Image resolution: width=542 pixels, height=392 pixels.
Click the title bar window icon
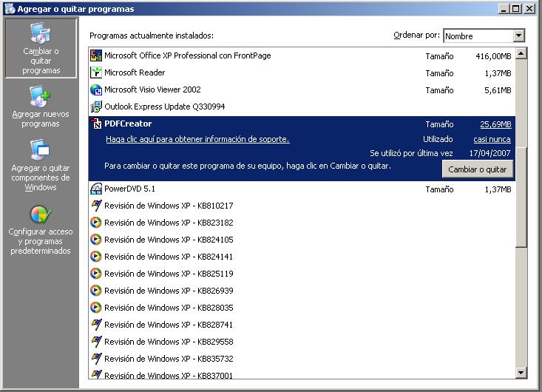click(x=10, y=9)
